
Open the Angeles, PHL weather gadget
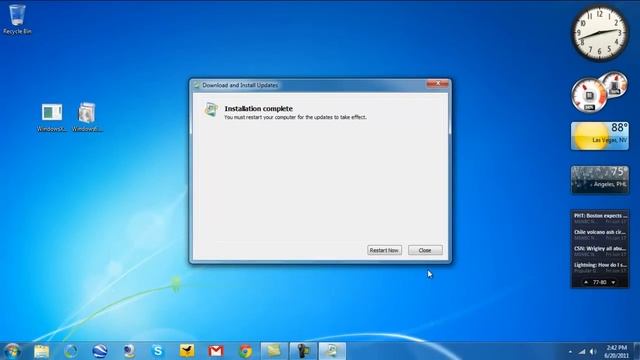pos(600,180)
